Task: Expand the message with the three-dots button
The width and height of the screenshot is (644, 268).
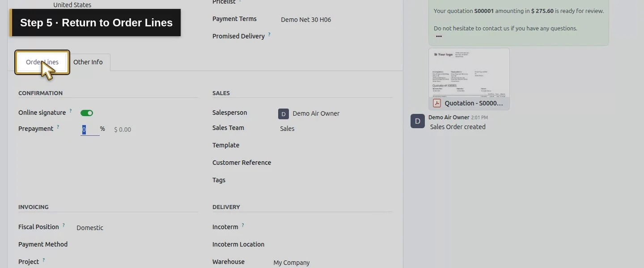Action: click(x=439, y=37)
